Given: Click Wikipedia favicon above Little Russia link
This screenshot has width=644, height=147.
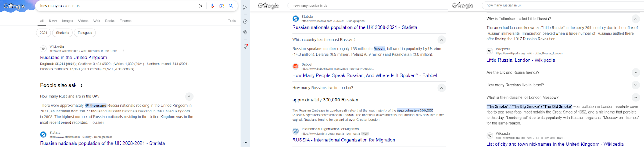Looking at the screenshot, I should tap(490, 51).
